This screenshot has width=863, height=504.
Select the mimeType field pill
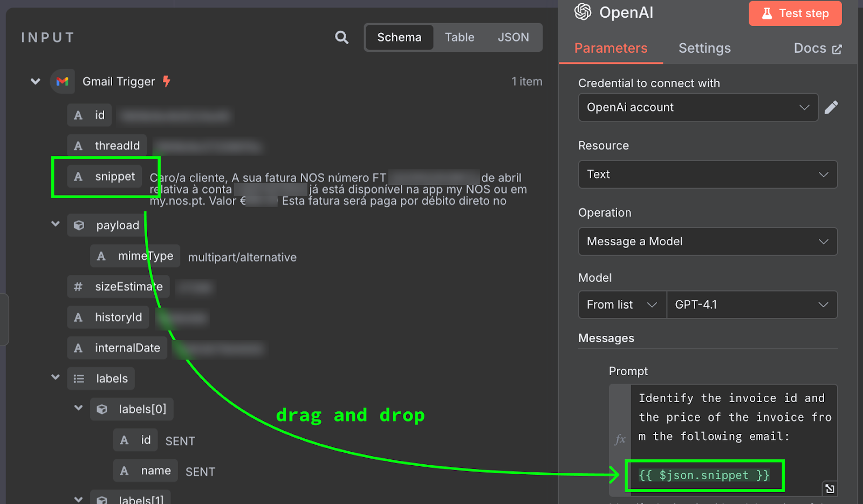pyautogui.click(x=135, y=256)
